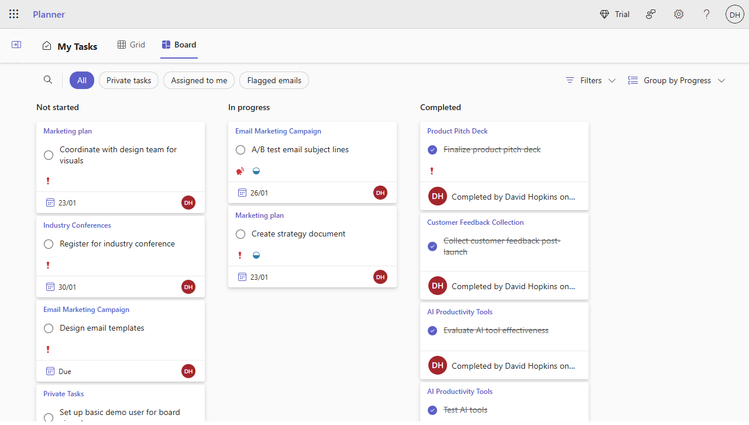The height and width of the screenshot is (425, 749).
Task: Open the DH account avatar at top right
Action: (735, 14)
